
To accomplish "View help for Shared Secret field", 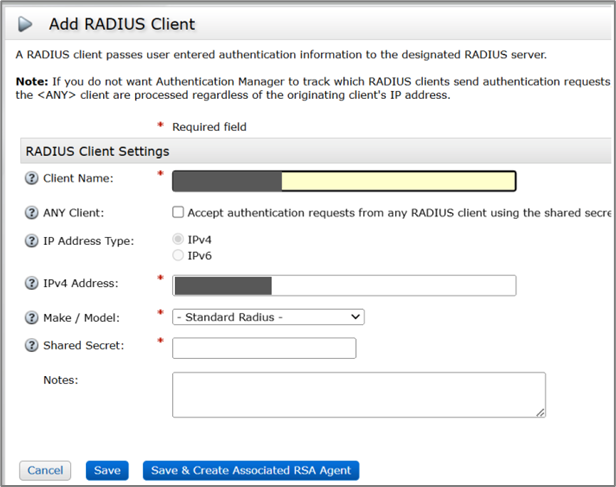I will (x=30, y=346).
